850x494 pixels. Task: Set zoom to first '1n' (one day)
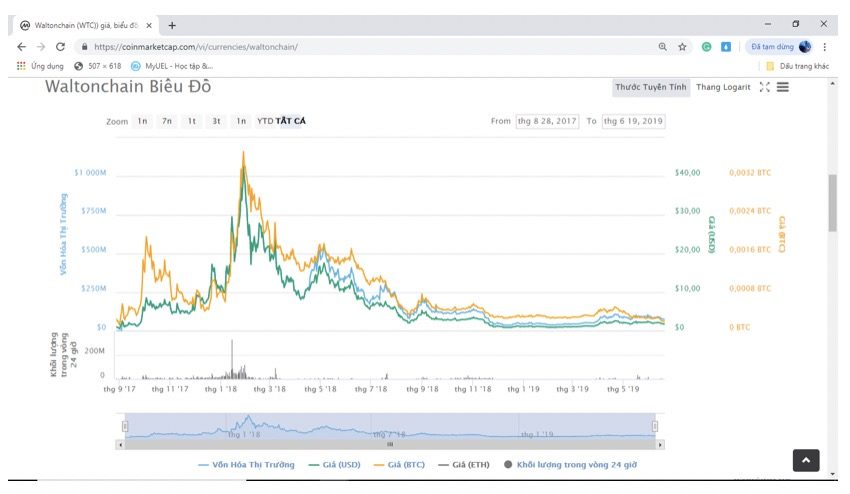[x=142, y=121]
